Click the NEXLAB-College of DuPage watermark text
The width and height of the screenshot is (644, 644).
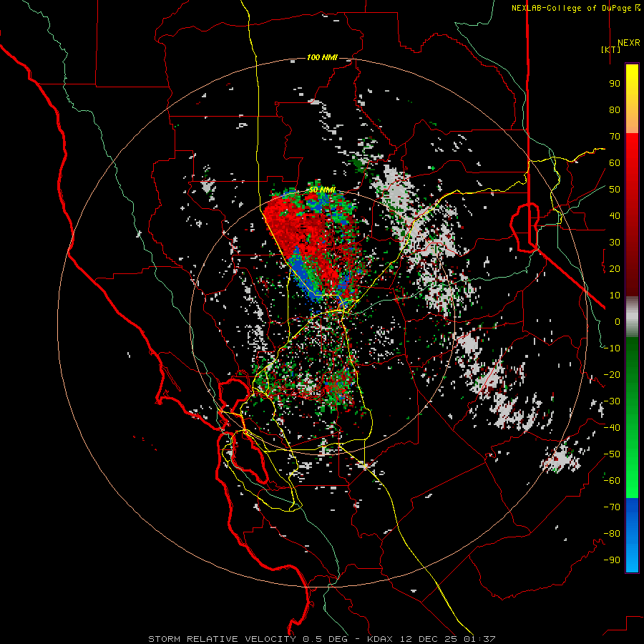tap(575, 8)
